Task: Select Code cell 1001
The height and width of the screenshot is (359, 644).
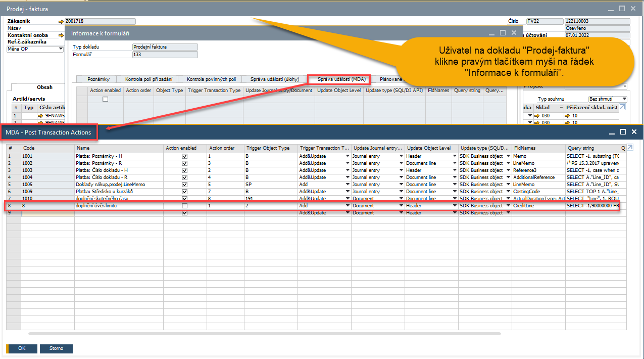Action: click(x=47, y=156)
